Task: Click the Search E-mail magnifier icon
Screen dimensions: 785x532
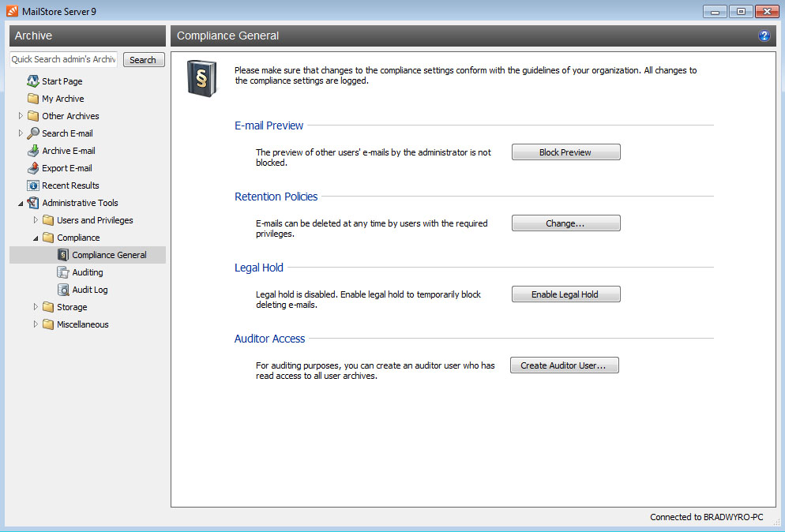Action: point(33,133)
